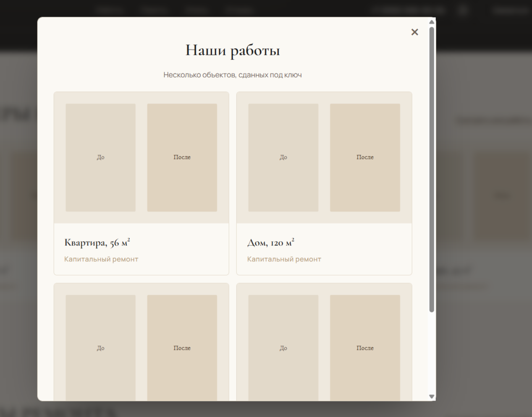Open "До" image of Квартира, 56 м² card

tap(100, 157)
